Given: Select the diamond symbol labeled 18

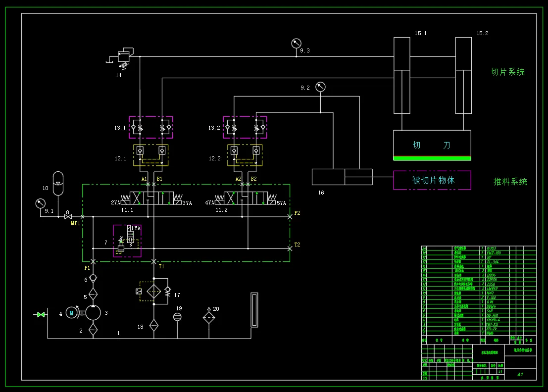Looking at the screenshot, I should click(154, 326).
